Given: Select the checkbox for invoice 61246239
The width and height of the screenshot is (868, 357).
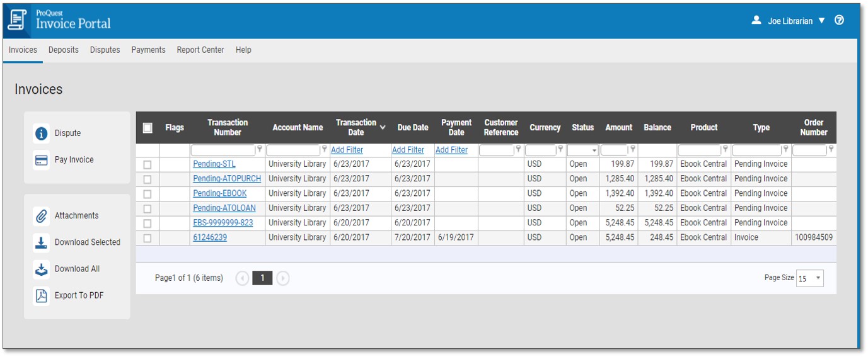Looking at the screenshot, I should tap(148, 238).
